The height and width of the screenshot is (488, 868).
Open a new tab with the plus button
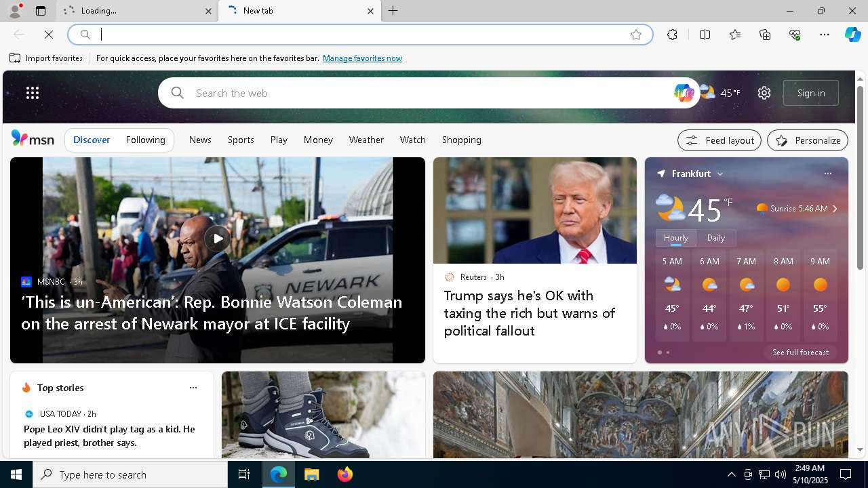(393, 11)
